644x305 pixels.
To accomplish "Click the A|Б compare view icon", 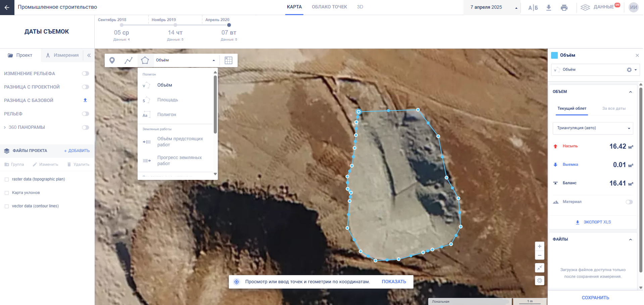I will click(533, 7).
